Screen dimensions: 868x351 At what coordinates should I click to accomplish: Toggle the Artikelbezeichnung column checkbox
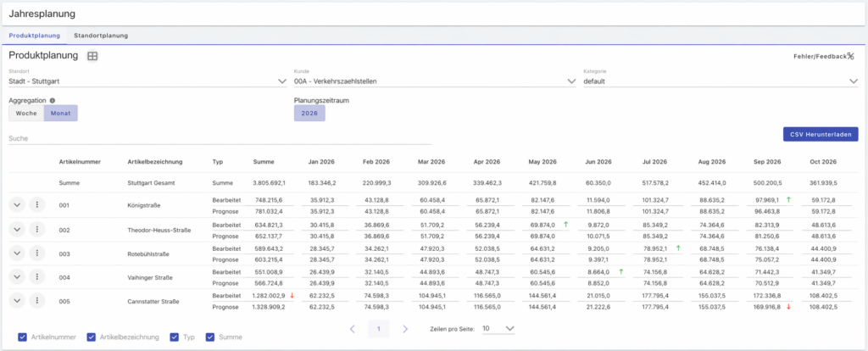point(92,337)
